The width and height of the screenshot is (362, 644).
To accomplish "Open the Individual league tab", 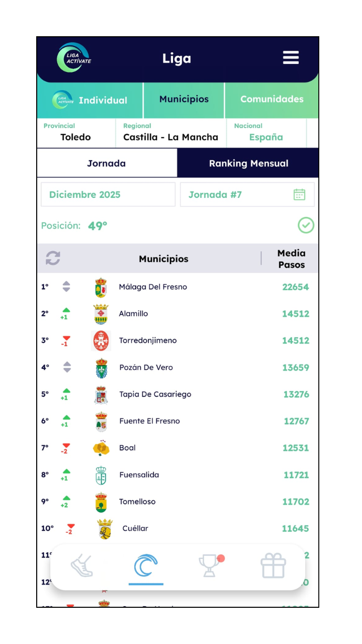I will point(90,100).
